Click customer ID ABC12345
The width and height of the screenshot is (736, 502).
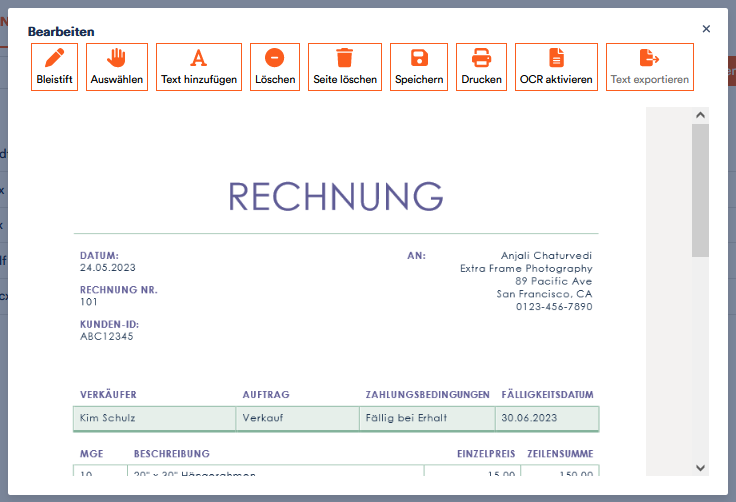coord(107,336)
